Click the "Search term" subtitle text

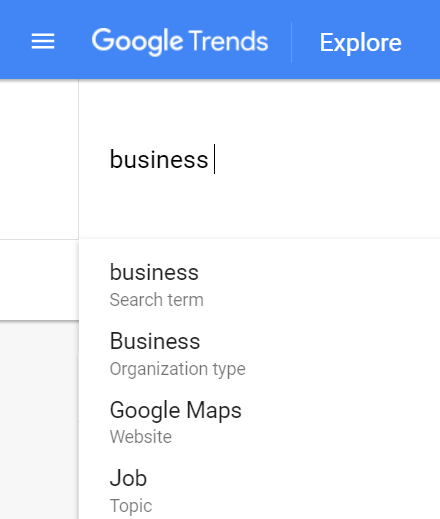point(156,300)
